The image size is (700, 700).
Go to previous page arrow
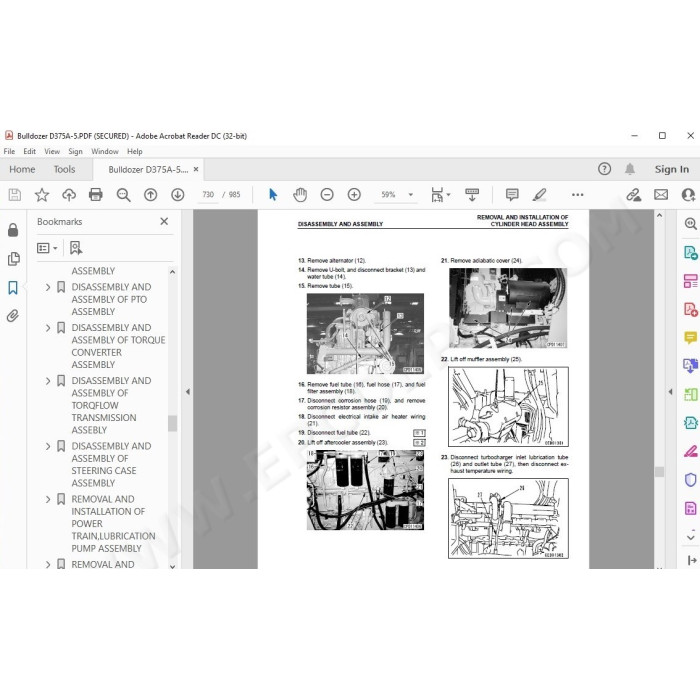pyautogui.click(x=150, y=195)
